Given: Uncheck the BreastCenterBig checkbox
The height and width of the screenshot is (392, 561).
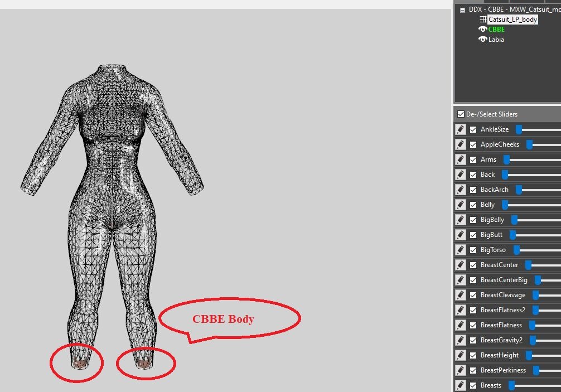Looking at the screenshot, I should [x=473, y=280].
